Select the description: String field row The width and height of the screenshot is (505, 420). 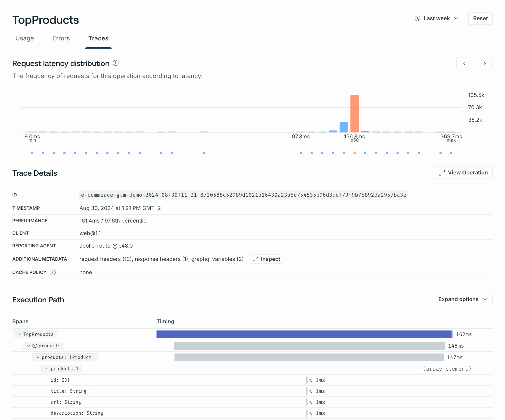click(252, 413)
